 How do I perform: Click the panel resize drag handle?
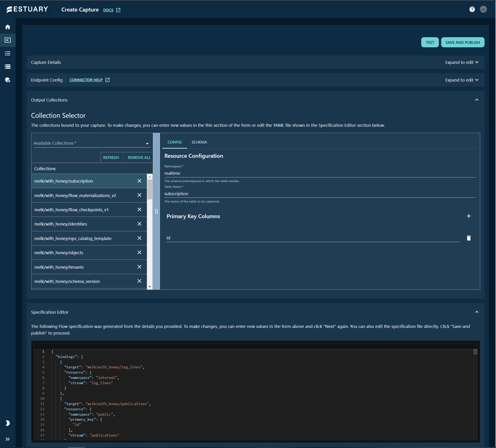coord(156,211)
